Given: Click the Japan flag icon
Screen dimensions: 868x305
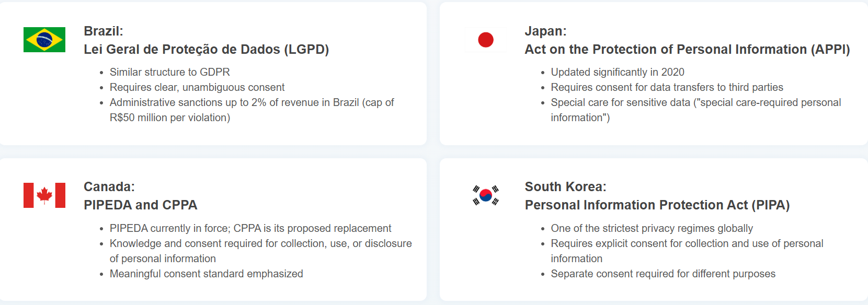Looking at the screenshot, I should [485, 40].
